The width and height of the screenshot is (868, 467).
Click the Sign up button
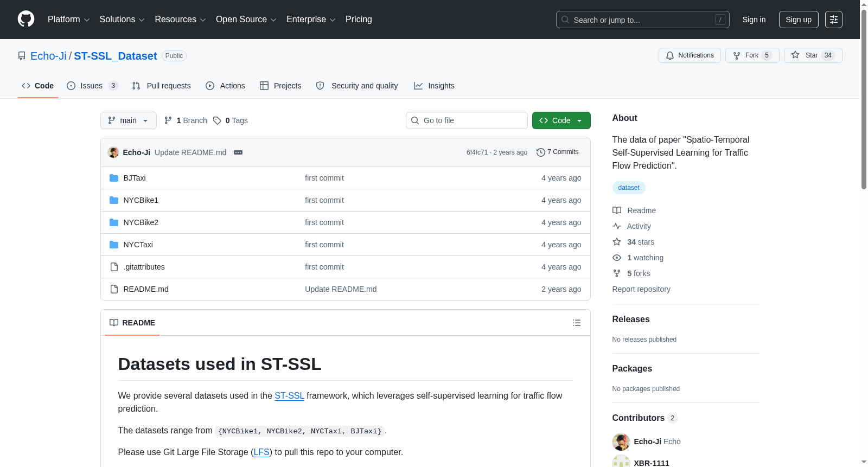[799, 20]
